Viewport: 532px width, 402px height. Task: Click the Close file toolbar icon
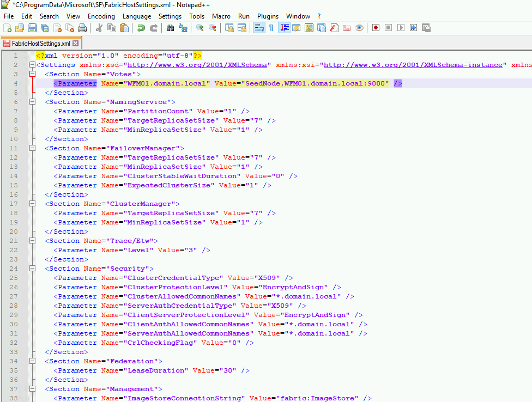tap(57, 28)
